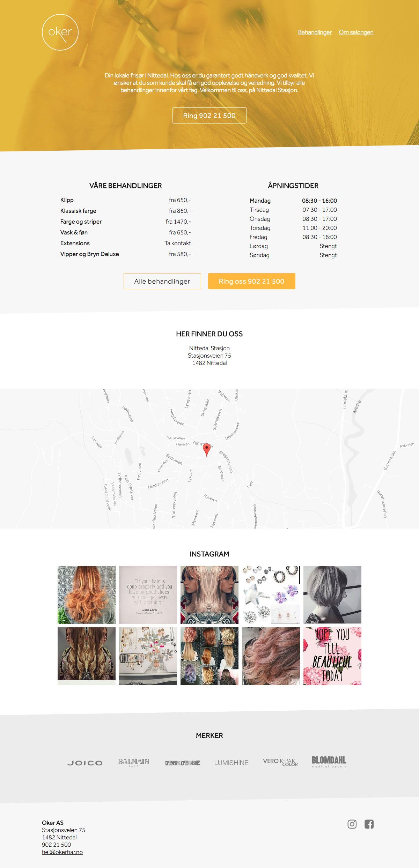Click the oker circular logo
The width and height of the screenshot is (419, 868).
(60, 32)
